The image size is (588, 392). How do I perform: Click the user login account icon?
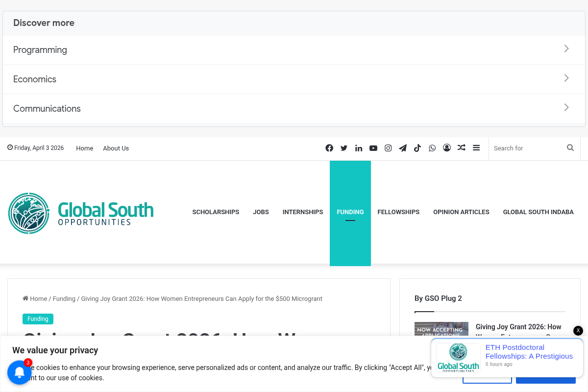click(447, 148)
